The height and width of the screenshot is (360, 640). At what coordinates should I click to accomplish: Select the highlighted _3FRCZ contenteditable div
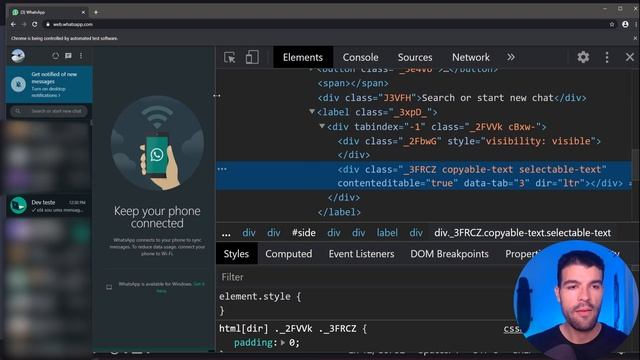424,176
